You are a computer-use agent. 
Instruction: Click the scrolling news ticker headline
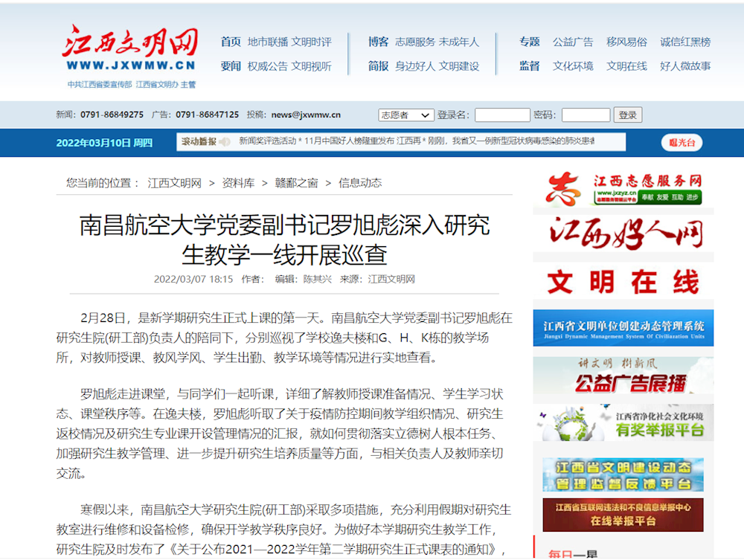coord(417,141)
